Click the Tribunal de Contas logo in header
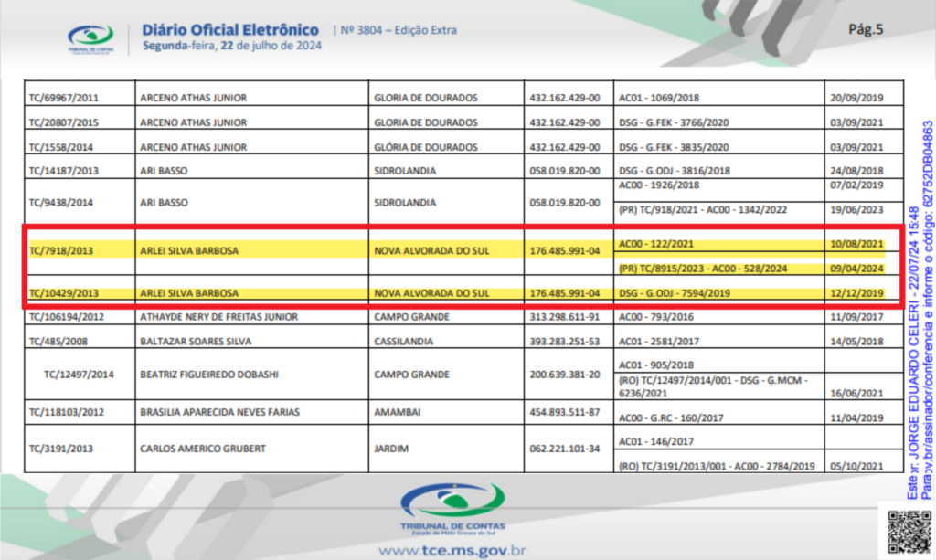The image size is (936, 560). tap(90, 39)
